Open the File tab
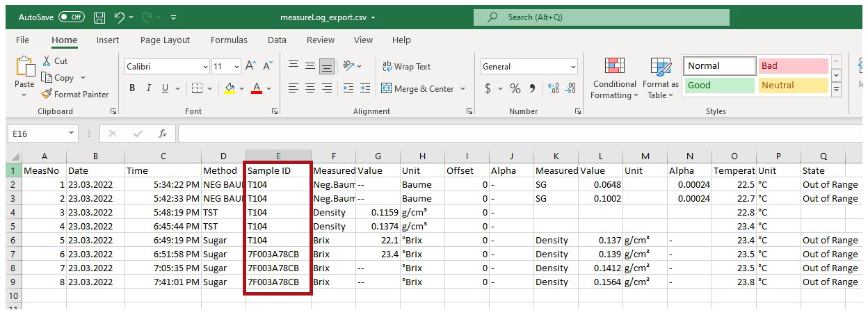The height and width of the screenshot is (315, 868). tap(22, 40)
